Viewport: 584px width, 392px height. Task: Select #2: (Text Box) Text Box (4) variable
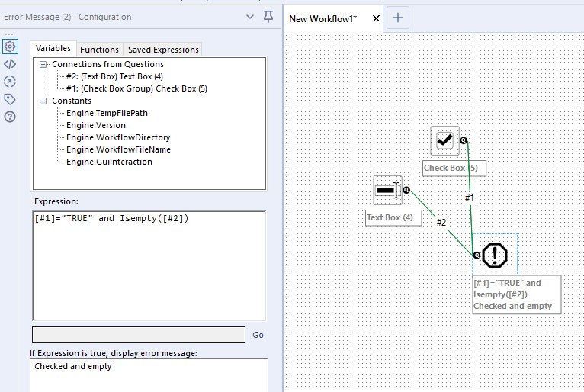(x=114, y=76)
